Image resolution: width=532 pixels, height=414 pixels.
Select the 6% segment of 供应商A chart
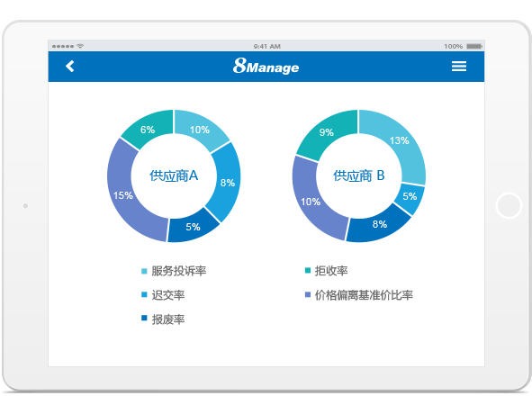(x=148, y=130)
